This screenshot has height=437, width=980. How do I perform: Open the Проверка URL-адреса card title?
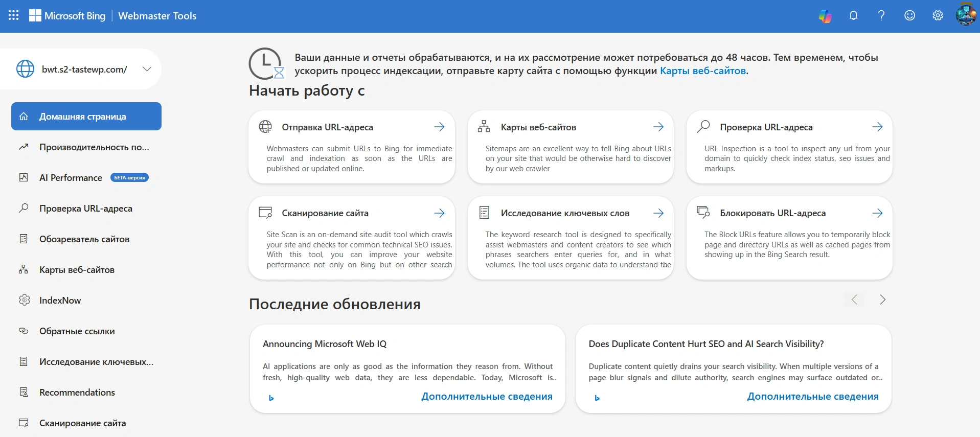click(766, 127)
